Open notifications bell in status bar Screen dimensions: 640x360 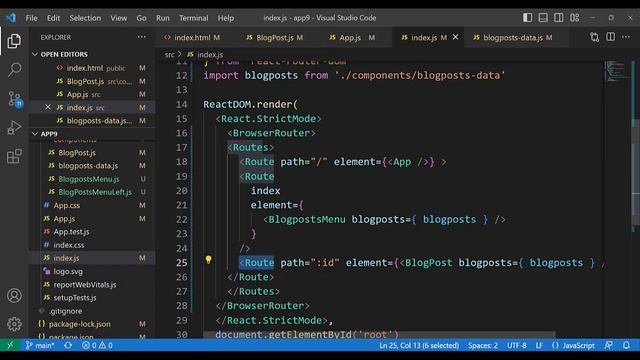point(626,345)
